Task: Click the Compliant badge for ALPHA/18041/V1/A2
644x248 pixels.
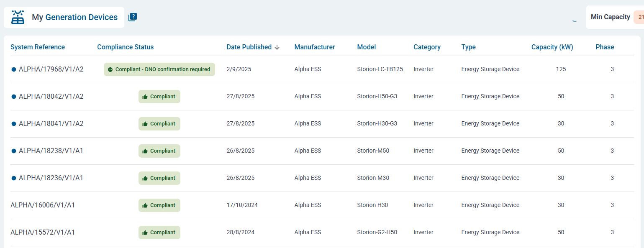Action: [x=159, y=124]
